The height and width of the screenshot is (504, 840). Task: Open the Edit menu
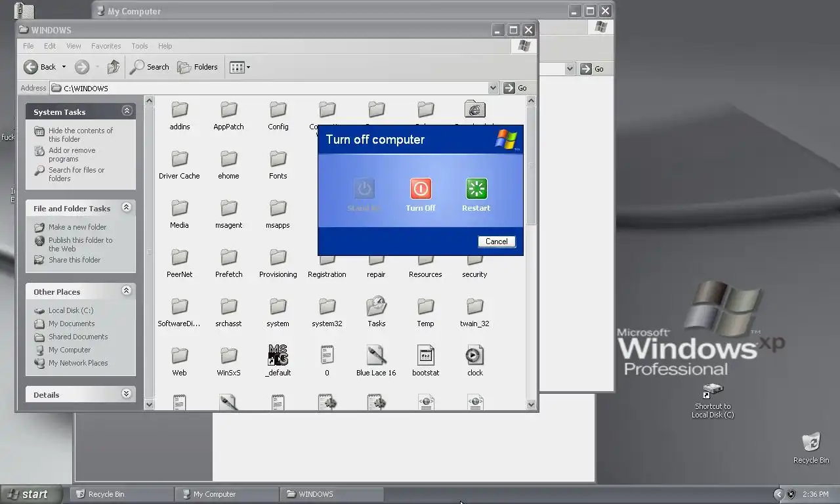[x=50, y=46]
